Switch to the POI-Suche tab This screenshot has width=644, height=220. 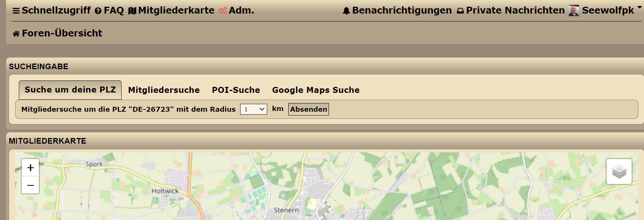click(236, 90)
